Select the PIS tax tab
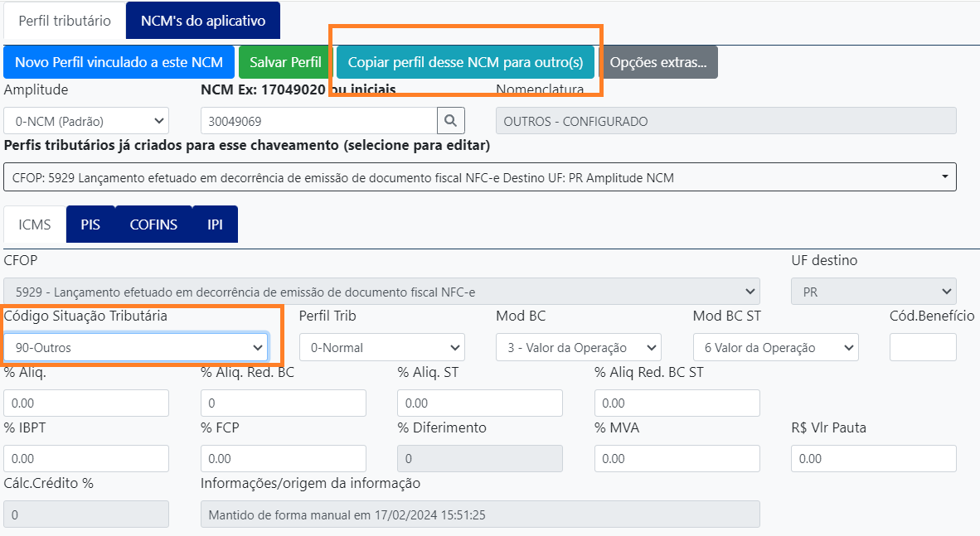The image size is (980, 536). (90, 225)
